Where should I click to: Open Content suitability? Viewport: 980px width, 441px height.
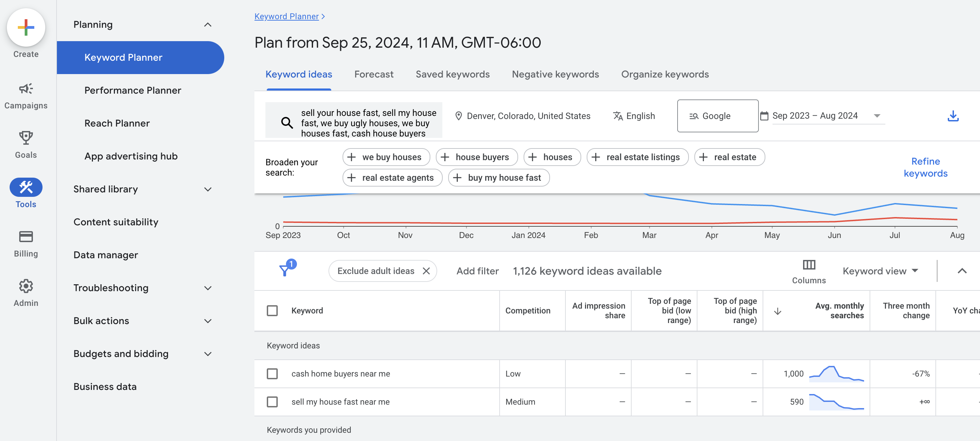click(116, 222)
